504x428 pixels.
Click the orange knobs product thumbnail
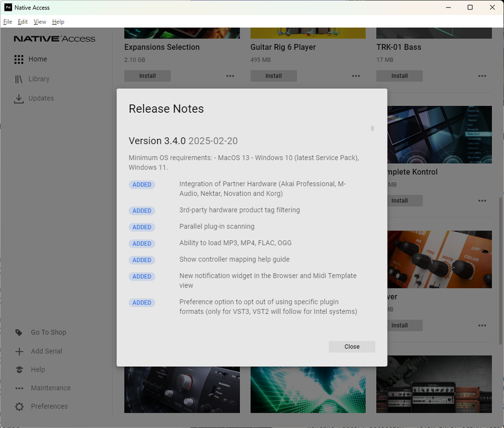pos(439,260)
